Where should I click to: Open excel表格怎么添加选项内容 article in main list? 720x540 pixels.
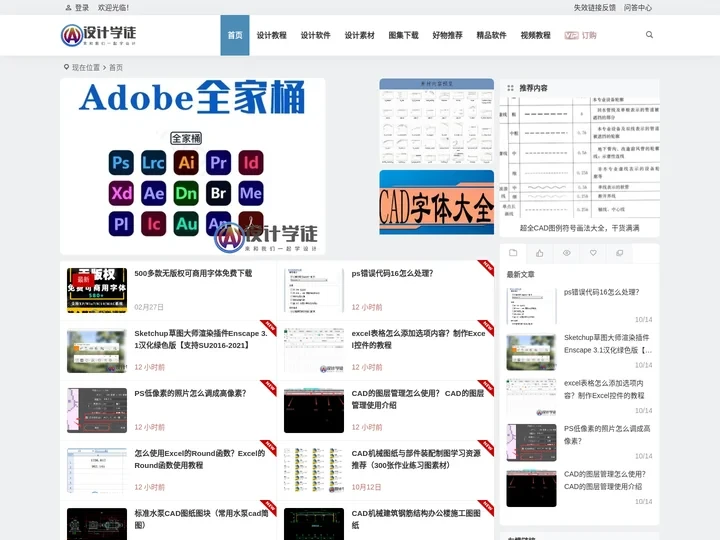pos(418,339)
